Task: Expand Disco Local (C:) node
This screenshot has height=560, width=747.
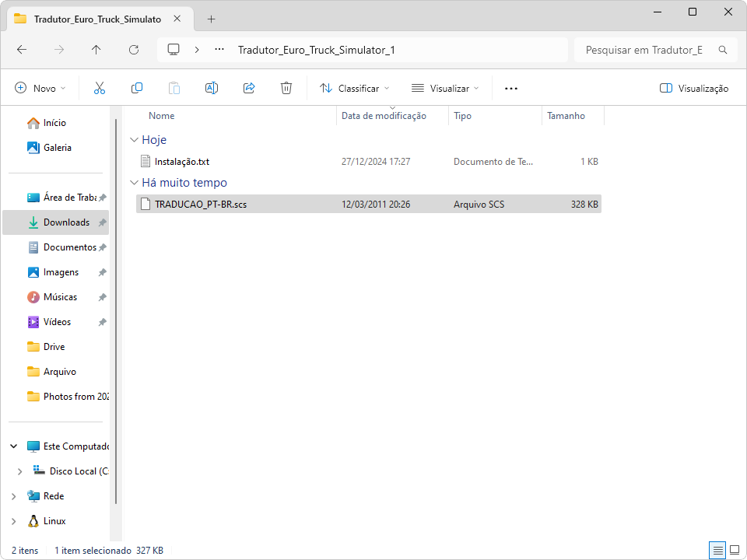Action: (19, 471)
